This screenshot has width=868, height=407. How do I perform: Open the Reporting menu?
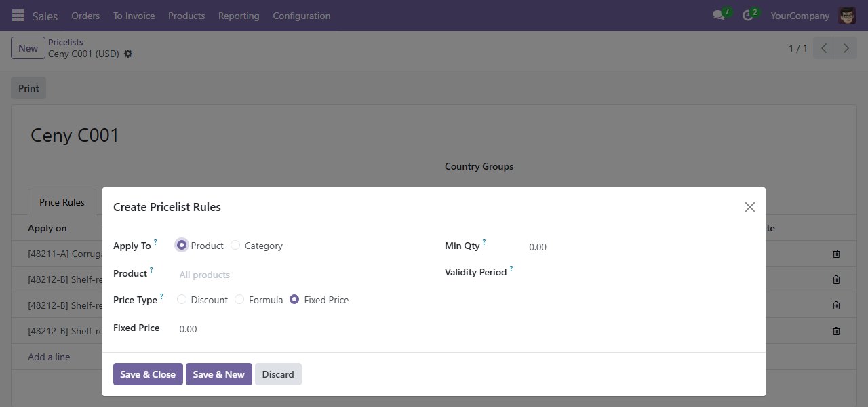pos(239,16)
